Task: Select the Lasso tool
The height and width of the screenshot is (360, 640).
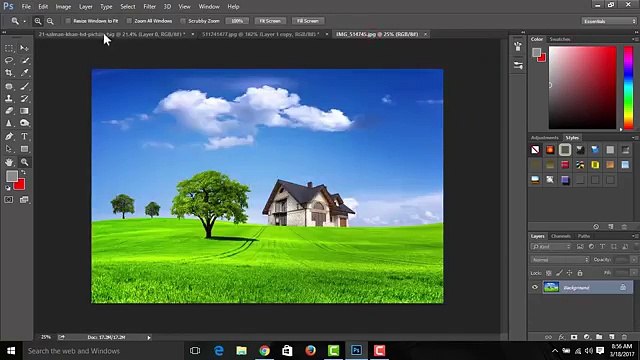Action: tap(9, 60)
